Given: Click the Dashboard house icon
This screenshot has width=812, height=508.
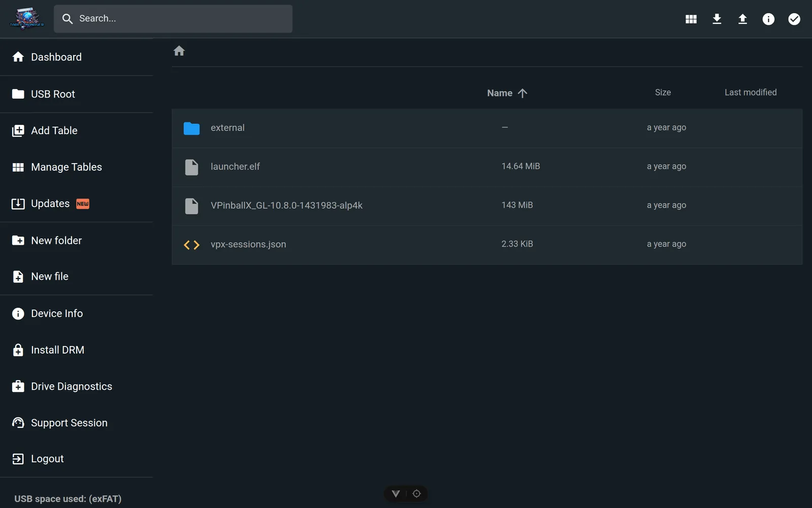Looking at the screenshot, I should pyautogui.click(x=18, y=57).
